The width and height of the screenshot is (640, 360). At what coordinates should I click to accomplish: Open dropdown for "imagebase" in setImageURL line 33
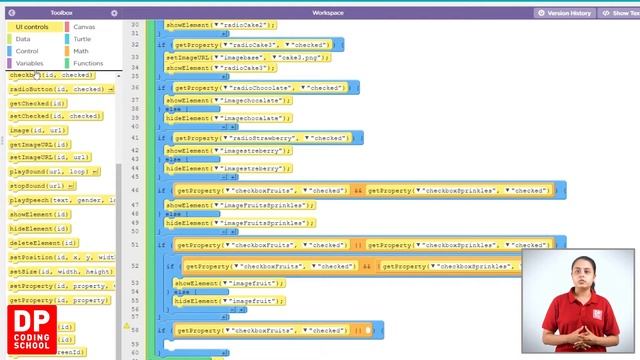(216, 58)
